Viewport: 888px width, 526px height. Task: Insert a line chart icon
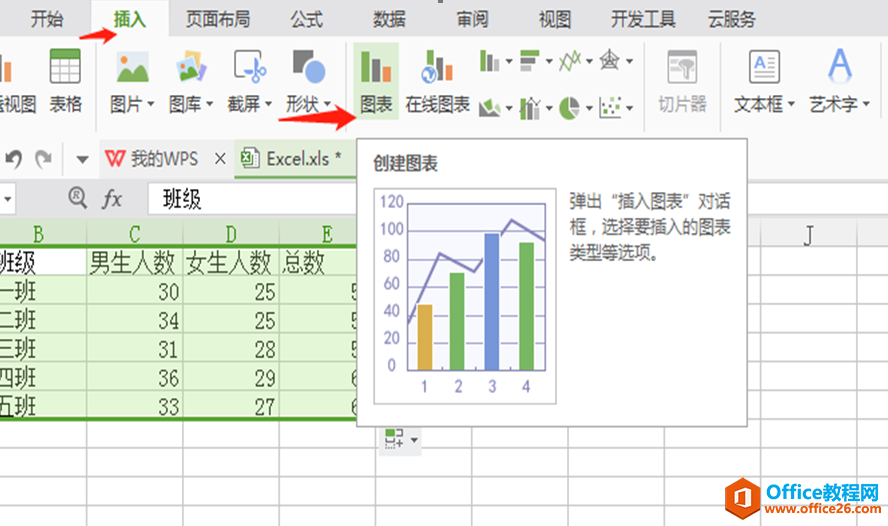[x=570, y=61]
